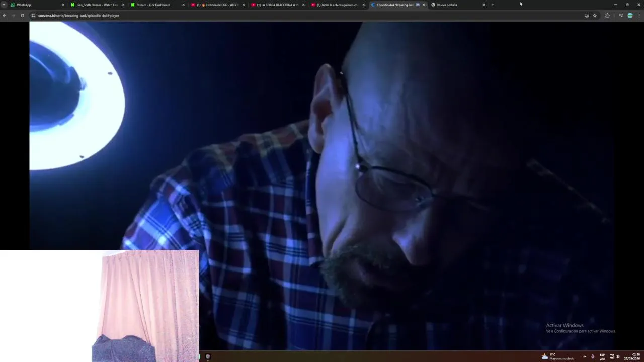This screenshot has height=362, width=644.
Task: Open the clock and date 02:58
Action: [632, 356]
